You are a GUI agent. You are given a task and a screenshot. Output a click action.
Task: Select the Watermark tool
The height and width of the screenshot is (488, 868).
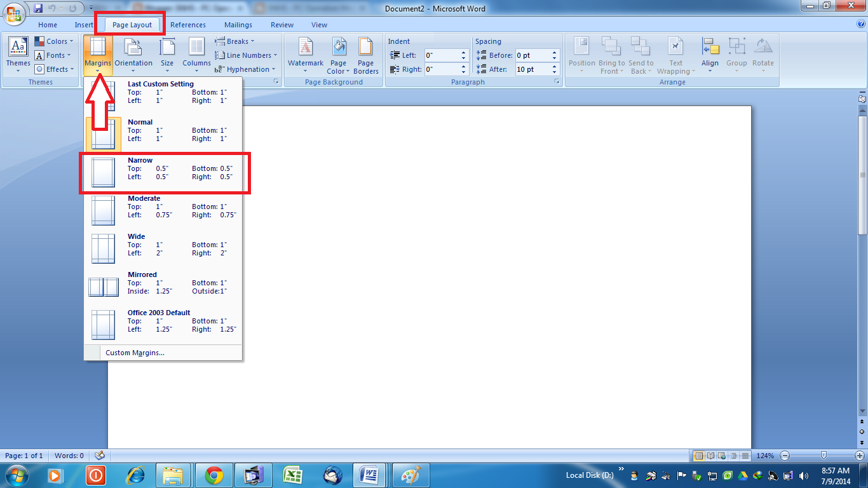click(306, 55)
